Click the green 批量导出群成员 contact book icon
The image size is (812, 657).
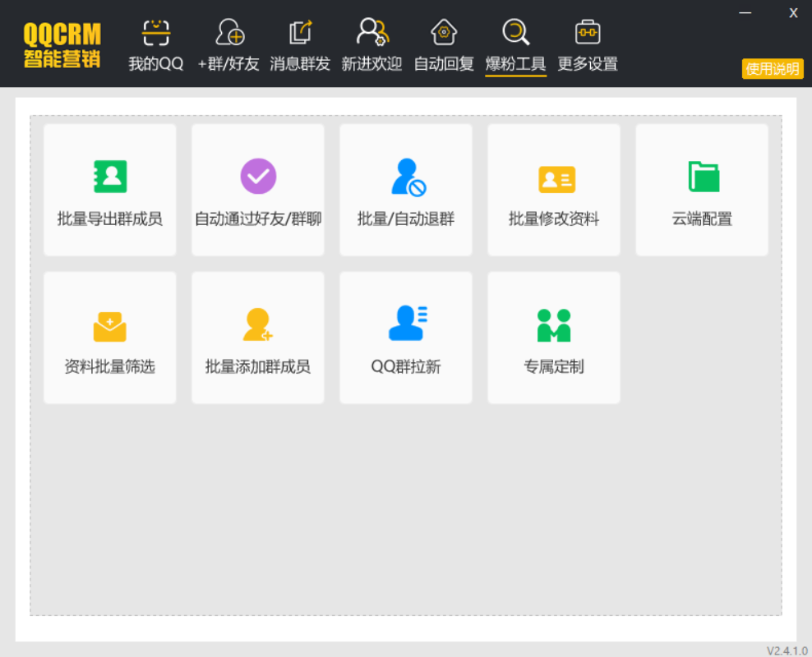click(110, 177)
